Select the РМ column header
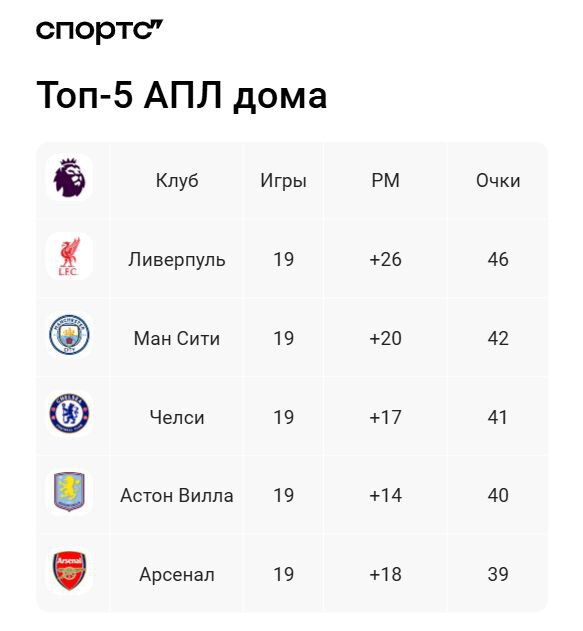Screen dimensions: 583x631 (385, 180)
